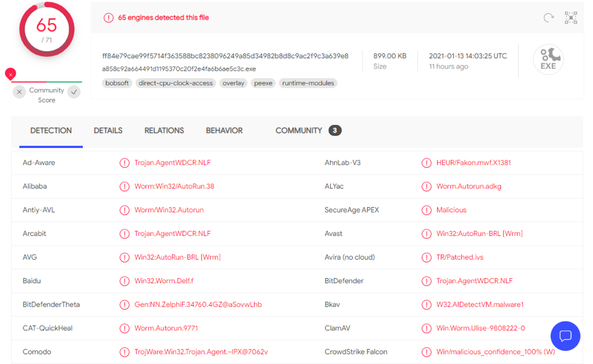Vote malicious with the X community icon
This screenshot has height=364, width=593.
[x=19, y=92]
